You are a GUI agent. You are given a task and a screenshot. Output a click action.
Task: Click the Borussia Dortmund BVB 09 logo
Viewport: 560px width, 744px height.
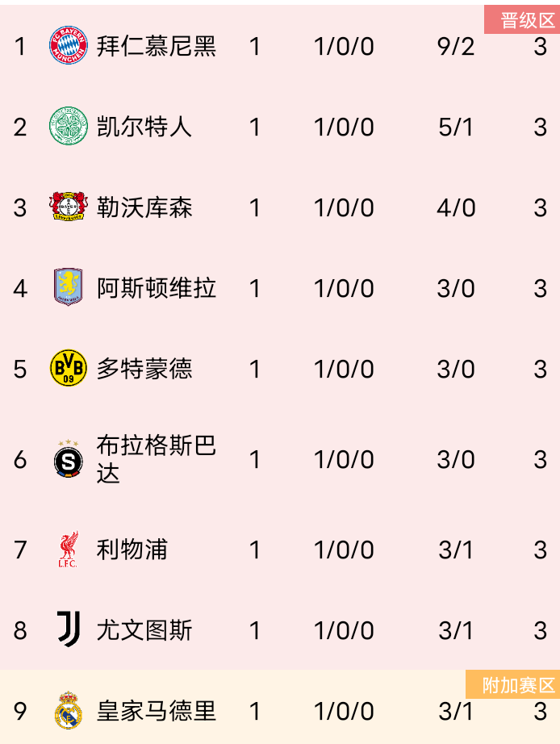pyautogui.click(x=69, y=369)
